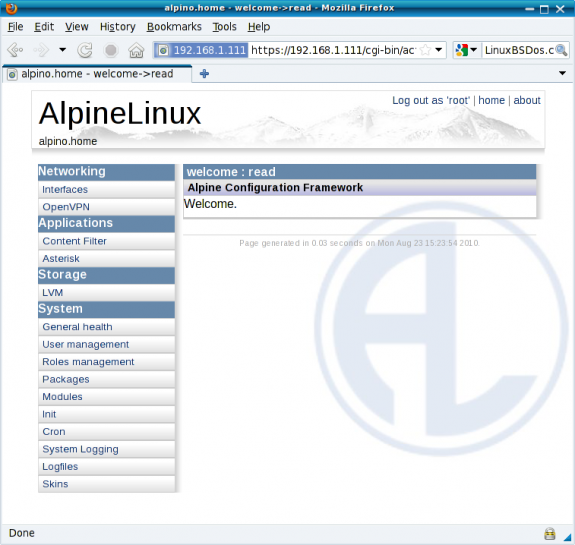Open the History menu
The image size is (575, 545).
[x=118, y=27]
